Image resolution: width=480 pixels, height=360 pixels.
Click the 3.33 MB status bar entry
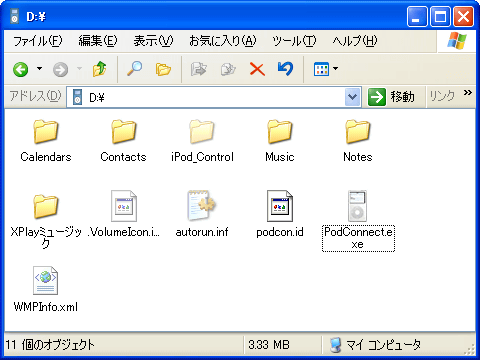click(269, 345)
